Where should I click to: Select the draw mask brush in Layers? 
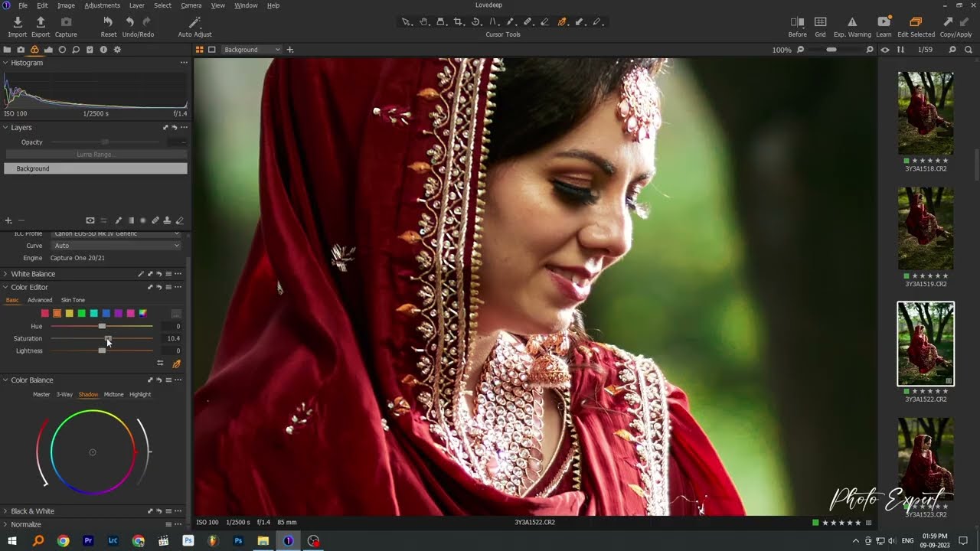coord(118,220)
